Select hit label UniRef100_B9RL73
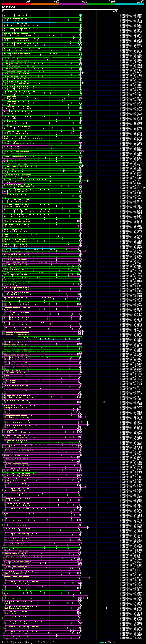This screenshot has height=644, width=146. tap(131, 417)
